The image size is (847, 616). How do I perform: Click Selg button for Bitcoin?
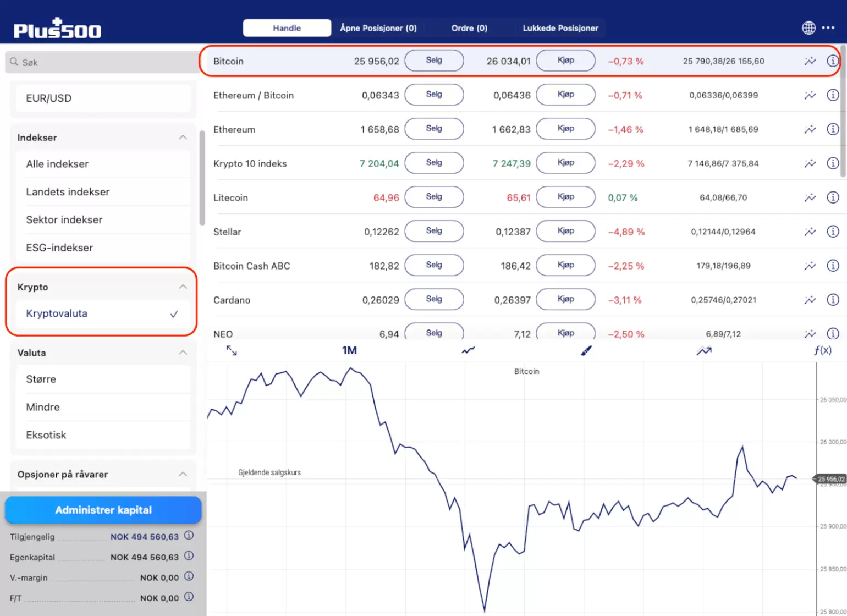[434, 61]
